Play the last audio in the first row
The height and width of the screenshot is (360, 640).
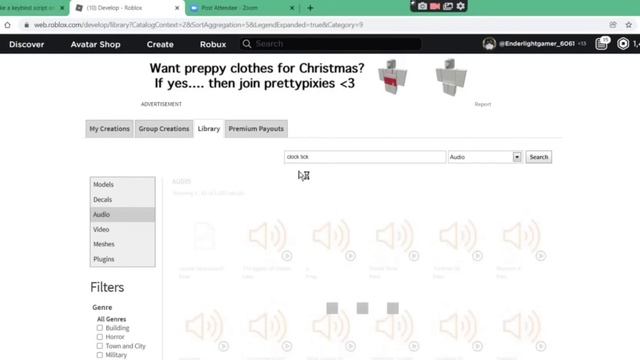[x=541, y=256]
